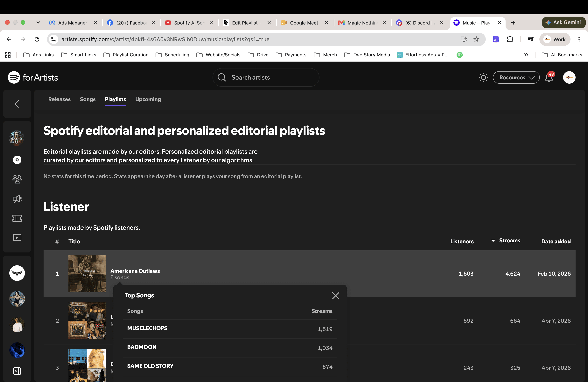Click the Feb 10, 2026 date cell

coord(554,274)
